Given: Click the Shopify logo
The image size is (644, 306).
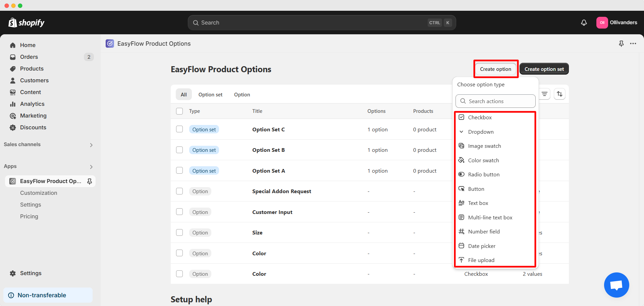Looking at the screenshot, I should point(26,23).
